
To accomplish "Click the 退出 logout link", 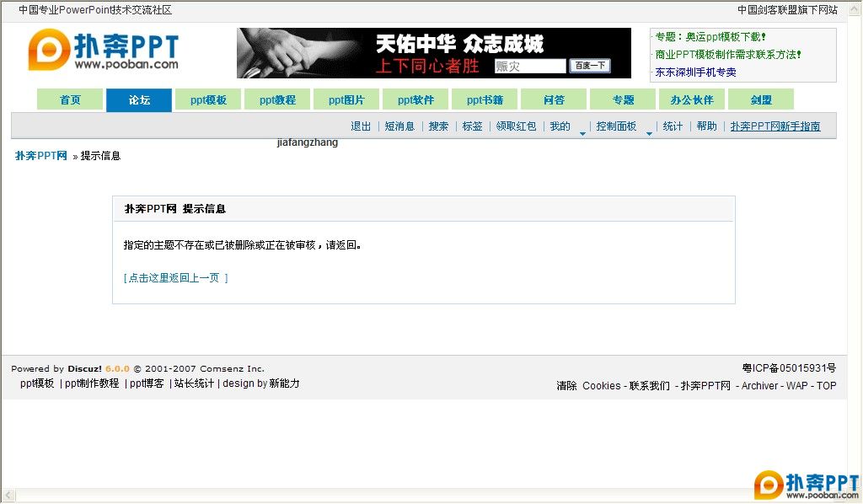I will (x=361, y=126).
